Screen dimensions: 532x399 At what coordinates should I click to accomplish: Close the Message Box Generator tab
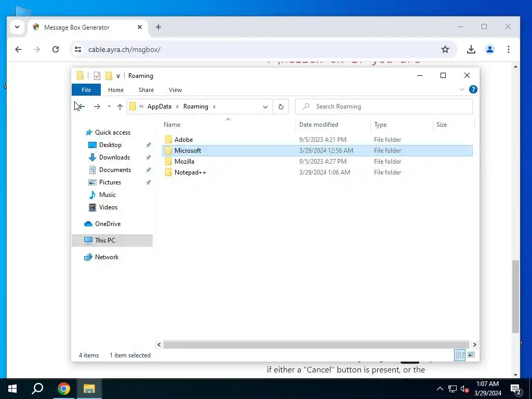coord(139,27)
